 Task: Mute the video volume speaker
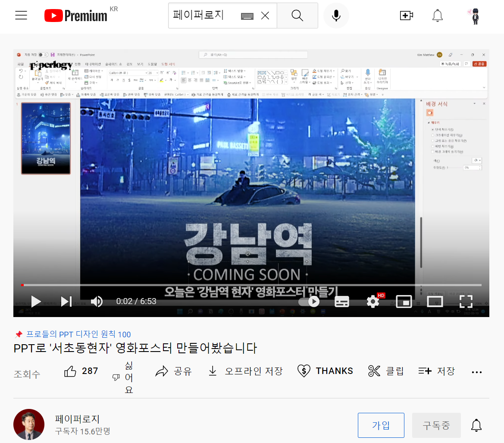[97, 301]
